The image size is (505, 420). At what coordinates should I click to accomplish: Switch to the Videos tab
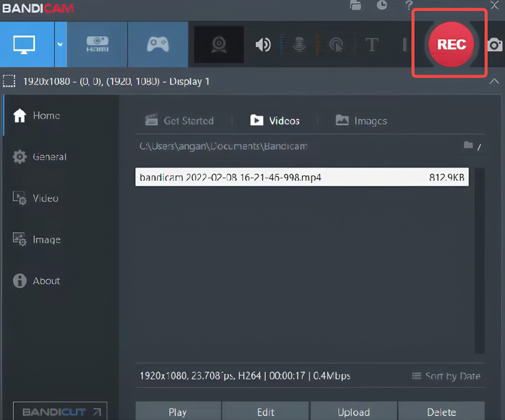(x=275, y=121)
